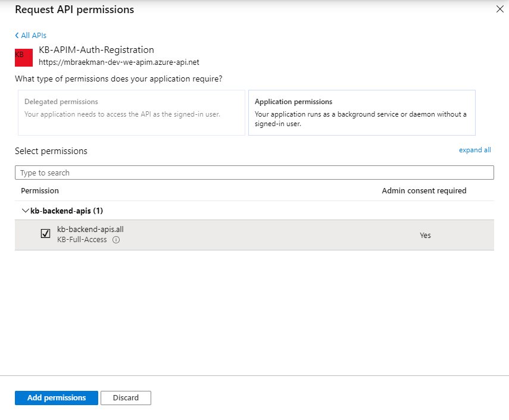Click the Admin consent required column header
This screenshot has height=420, width=509.
click(x=424, y=190)
